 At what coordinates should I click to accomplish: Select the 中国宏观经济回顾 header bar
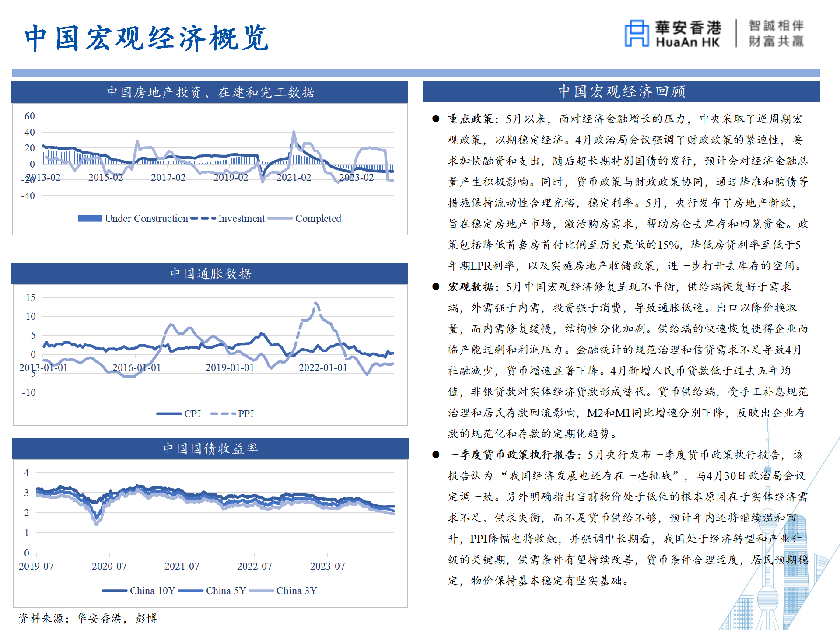pyautogui.click(x=621, y=91)
